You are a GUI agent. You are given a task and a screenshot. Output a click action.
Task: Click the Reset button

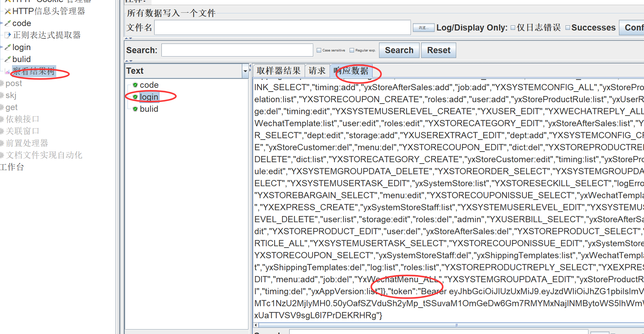pos(439,50)
